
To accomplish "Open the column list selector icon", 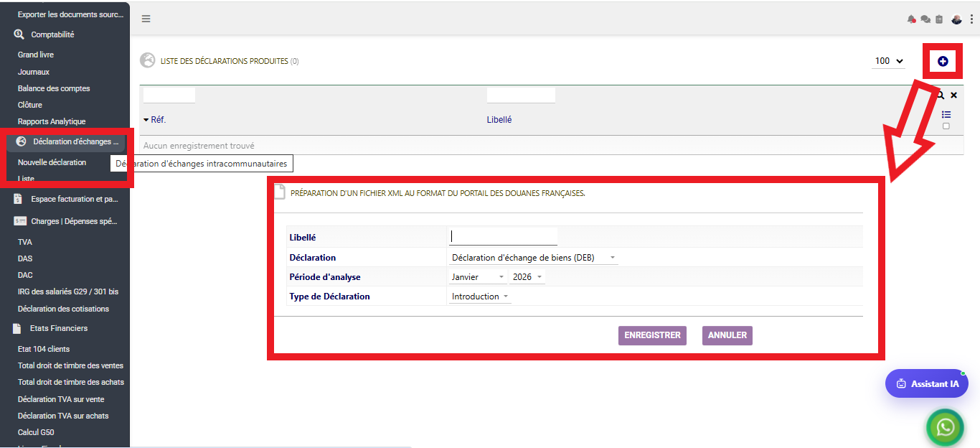I will coord(946,115).
